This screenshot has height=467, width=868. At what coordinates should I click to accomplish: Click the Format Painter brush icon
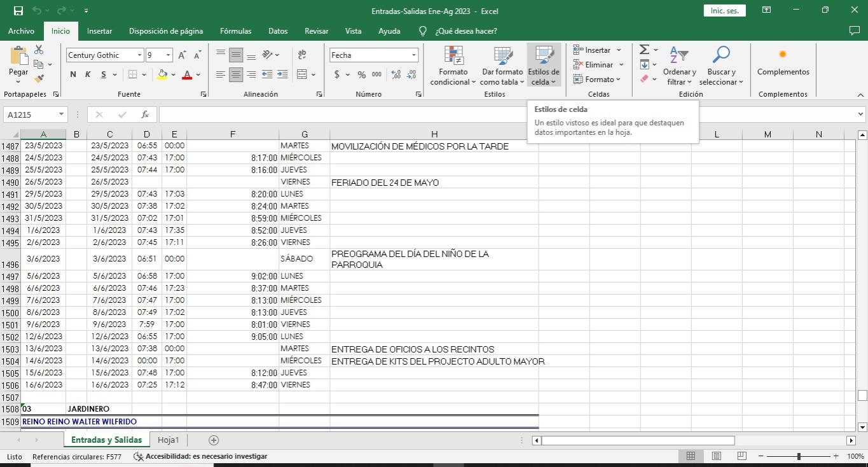(x=39, y=79)
